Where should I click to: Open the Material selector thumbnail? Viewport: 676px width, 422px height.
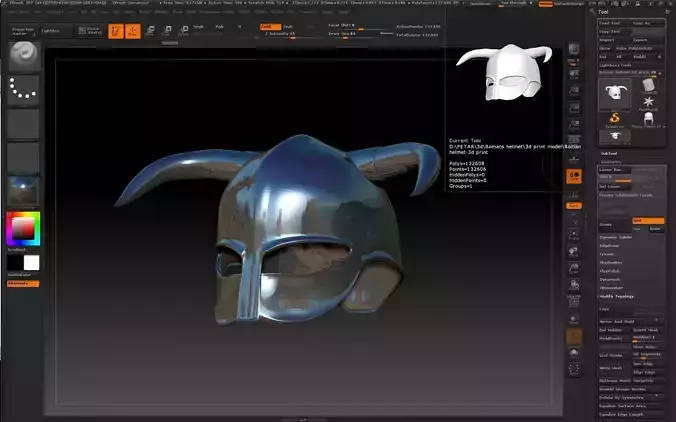point(24,191)
